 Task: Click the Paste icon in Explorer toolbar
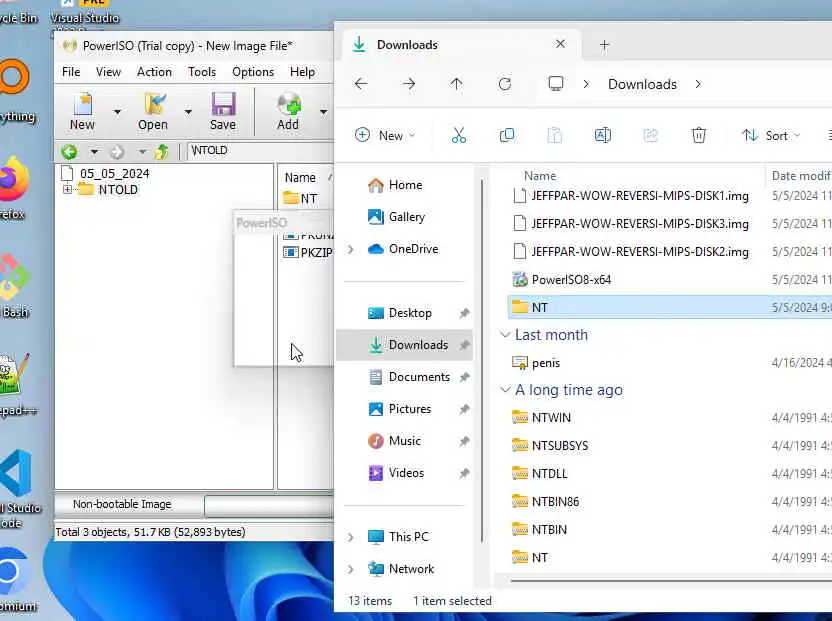(554, 135)
